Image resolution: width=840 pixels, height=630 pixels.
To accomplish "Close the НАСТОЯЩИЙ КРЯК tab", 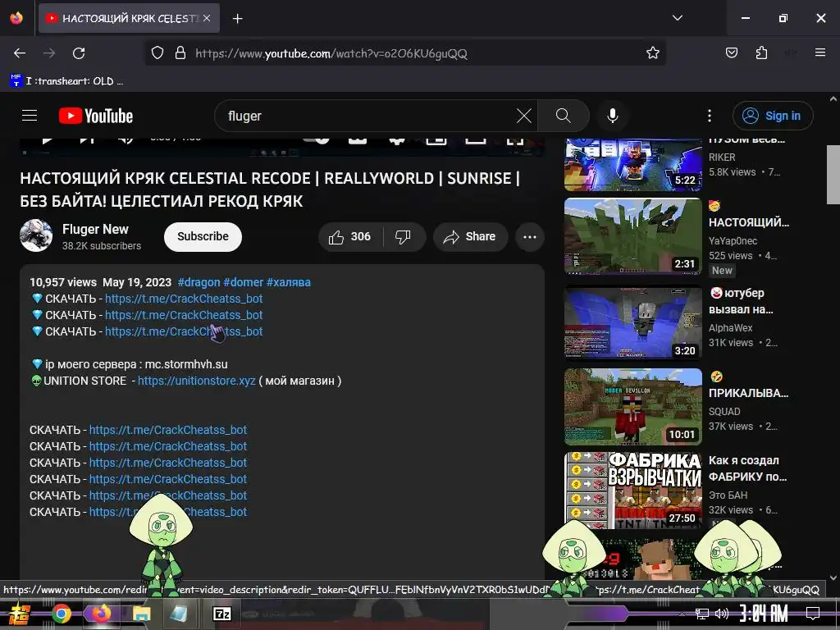I will [207, 18].
